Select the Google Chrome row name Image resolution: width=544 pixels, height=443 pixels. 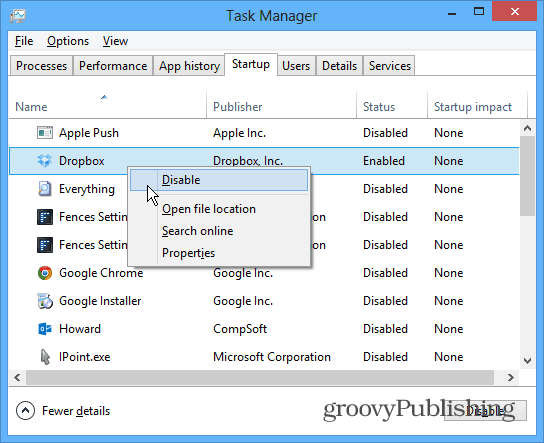101,273
